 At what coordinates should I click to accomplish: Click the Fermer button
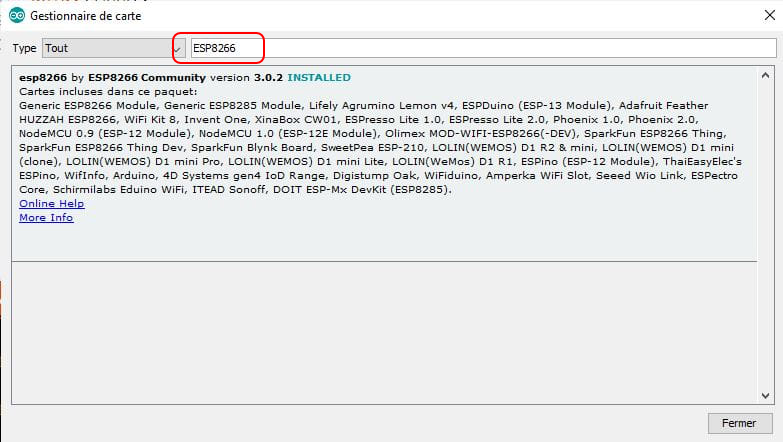(x=740, y=423)
